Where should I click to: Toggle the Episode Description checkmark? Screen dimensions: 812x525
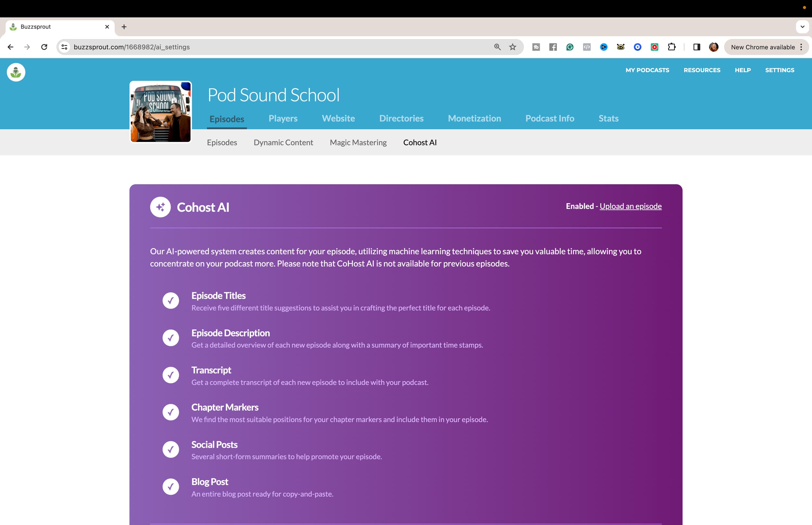coord(171,338)
